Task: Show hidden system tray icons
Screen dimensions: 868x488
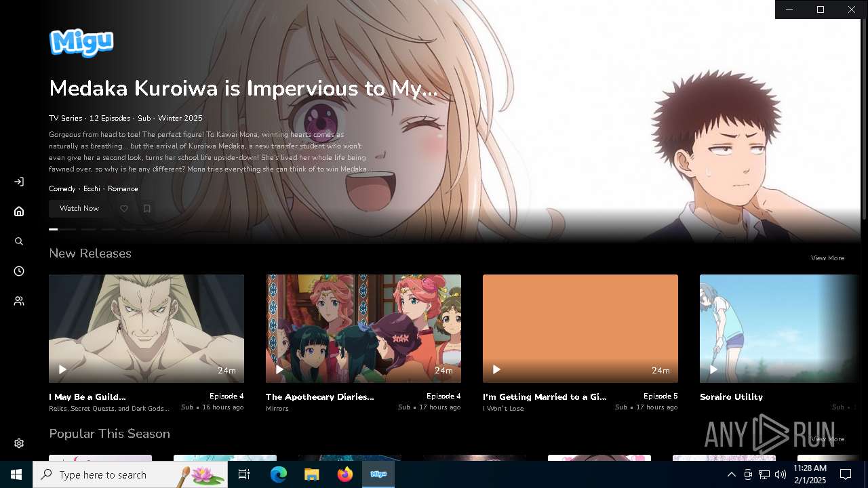Action: (731, 474)
